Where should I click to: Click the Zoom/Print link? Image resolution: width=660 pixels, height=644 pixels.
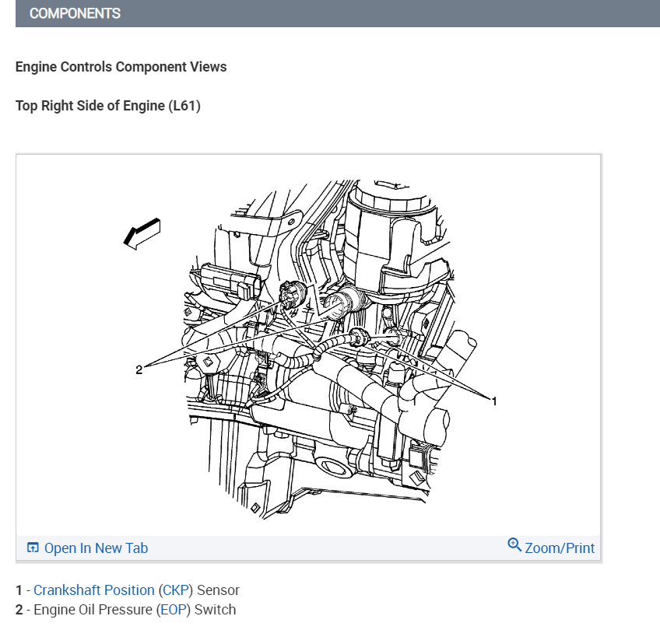[x=560, y=548]
